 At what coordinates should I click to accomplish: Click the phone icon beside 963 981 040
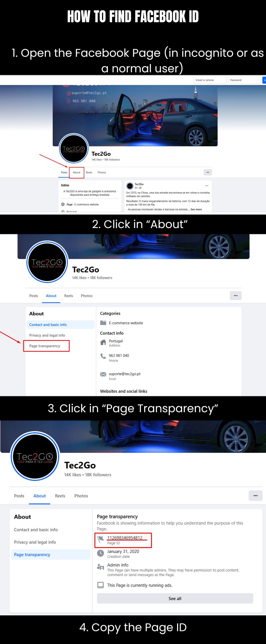coord(103,356)
